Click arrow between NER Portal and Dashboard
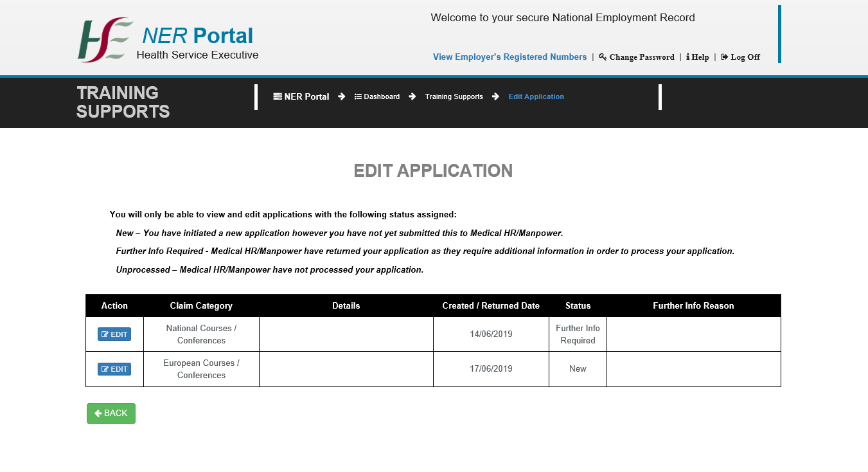The image size is (868, 472). click(x=342, y=96)
